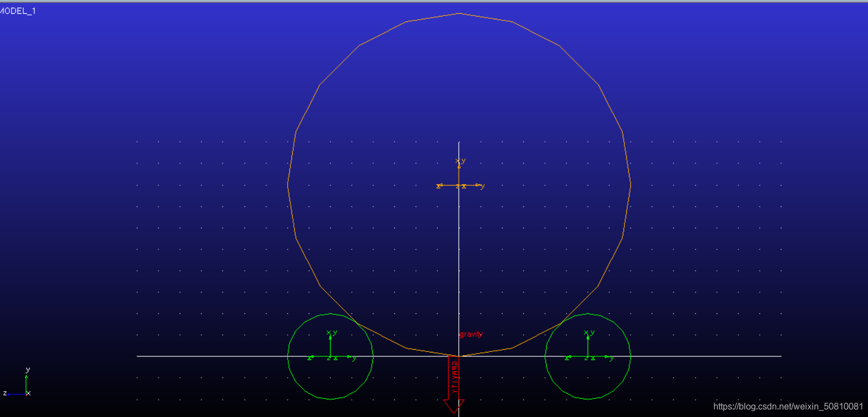This screenshot has height=417, width=868.
Task: Click the white vertical grid axis line
Action: [x=459, y=248]
